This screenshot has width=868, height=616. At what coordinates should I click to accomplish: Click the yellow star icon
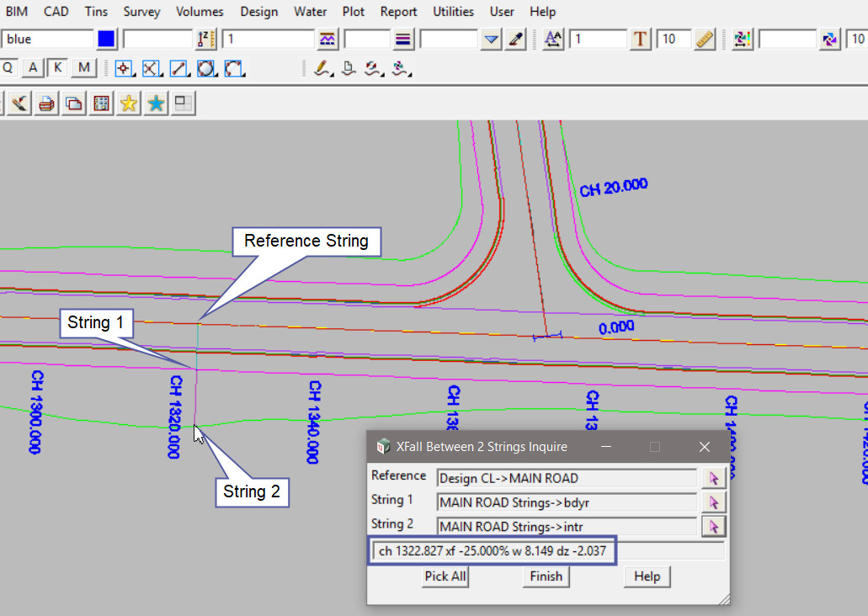click(128, 104)
